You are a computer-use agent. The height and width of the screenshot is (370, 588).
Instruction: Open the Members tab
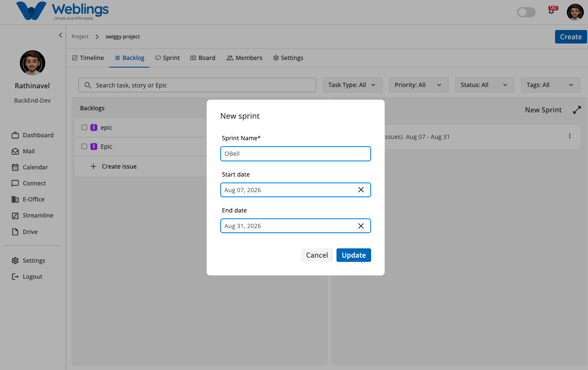[x=244, y=58]
